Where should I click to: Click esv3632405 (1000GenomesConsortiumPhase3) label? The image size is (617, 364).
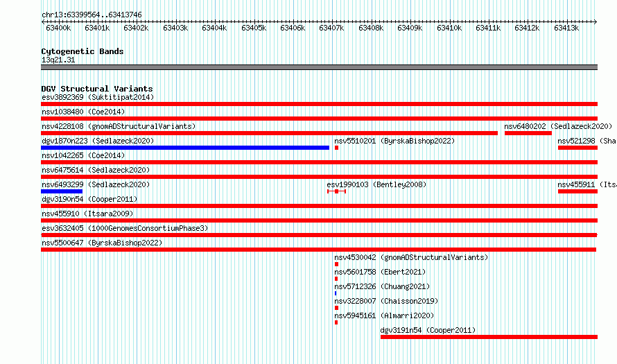(125, 228)
